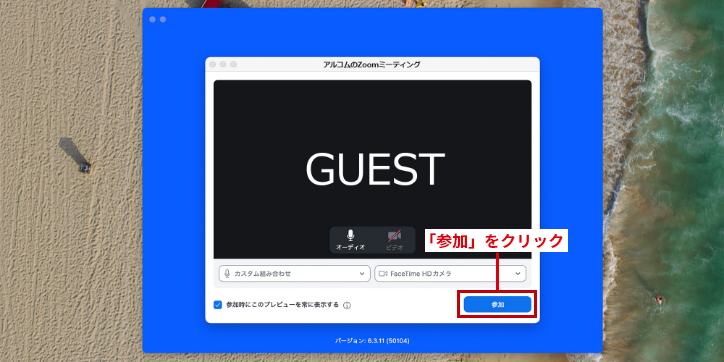
Task: Close the Zoom meeting preview dialog
Action: (212, 64)
